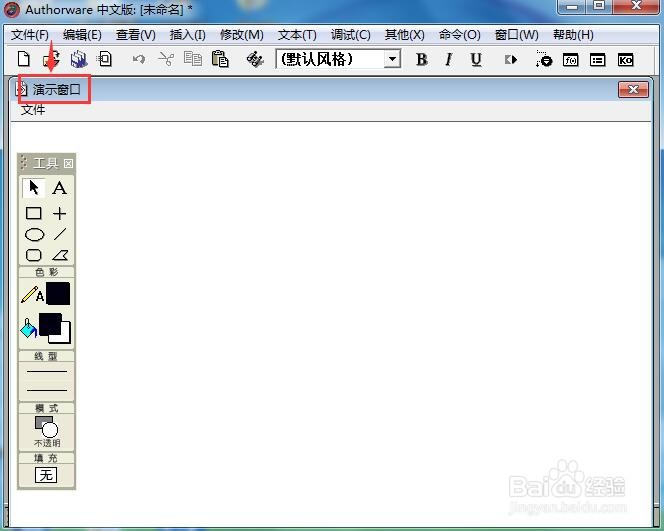
Task: Open the 其他(X) menu
Action: [404, 35]
